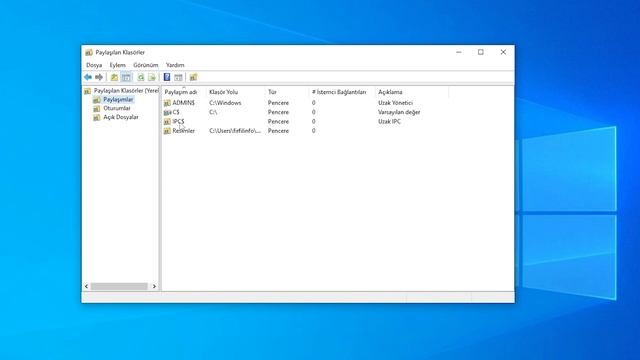Viewport: 640px width, 360px height.
Task: Click the Export list toolbar icon
Action: 152,77
